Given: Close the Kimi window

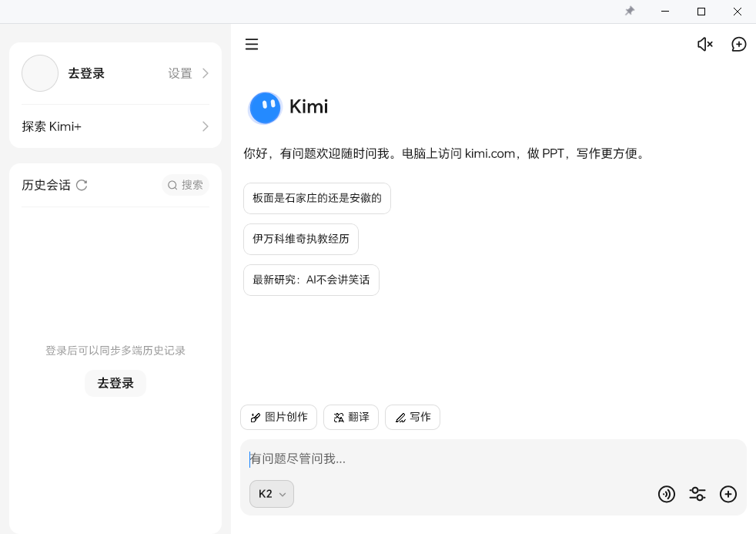Looking at the screenshot, I should point(738,11).
